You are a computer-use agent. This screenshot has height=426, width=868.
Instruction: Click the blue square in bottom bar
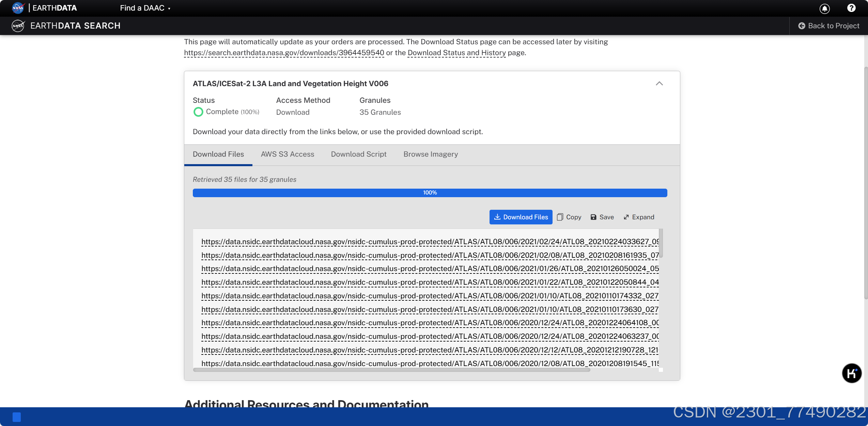pyautogui.click(x=17, y=417)
